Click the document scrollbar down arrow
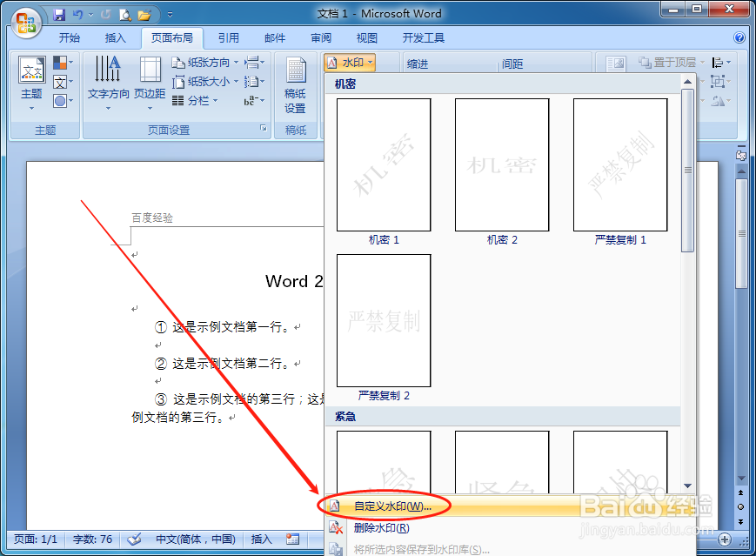 tap(741, 479)
